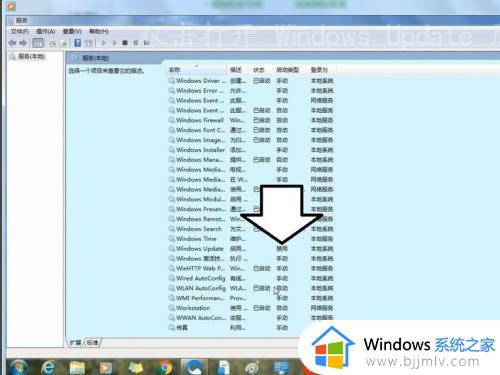Open Windows Media Player from taskbar
Image resolution: width=500 pixels, height=375 pixels.
tap(106, 368)
